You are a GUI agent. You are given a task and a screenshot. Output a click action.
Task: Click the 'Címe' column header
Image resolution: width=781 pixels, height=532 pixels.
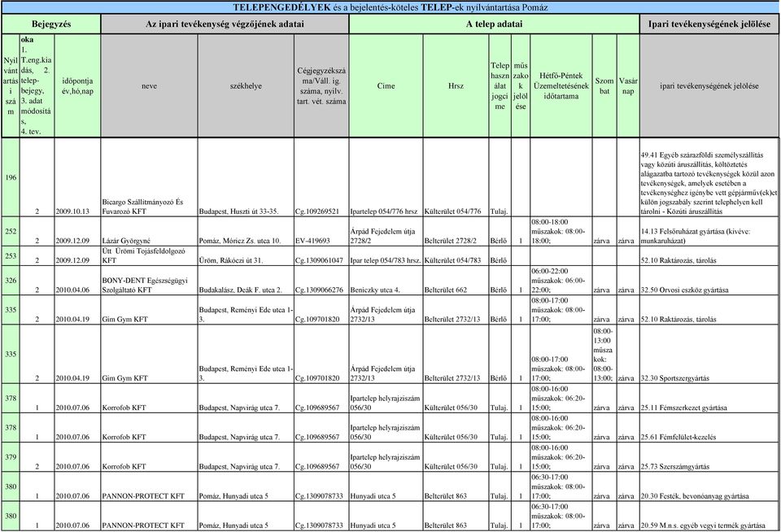point(386,85)
